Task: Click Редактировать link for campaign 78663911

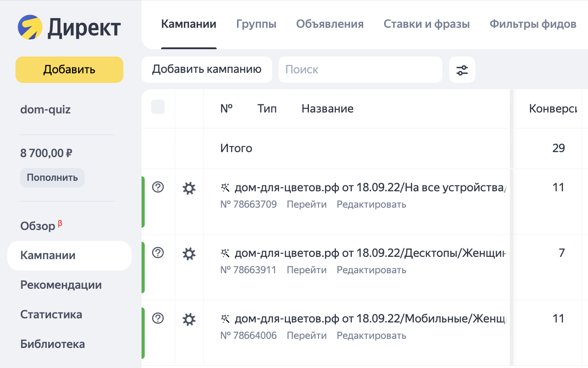Action: point(371,270)
